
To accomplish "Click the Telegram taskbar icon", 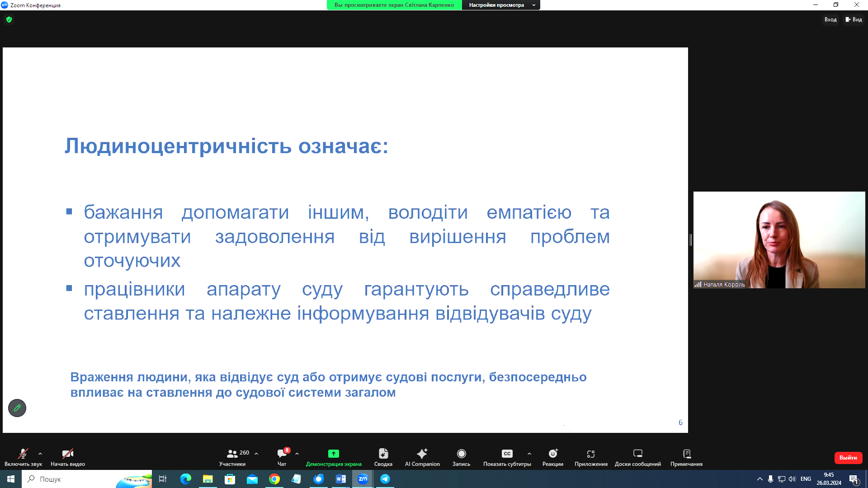I will coord(385,479).
